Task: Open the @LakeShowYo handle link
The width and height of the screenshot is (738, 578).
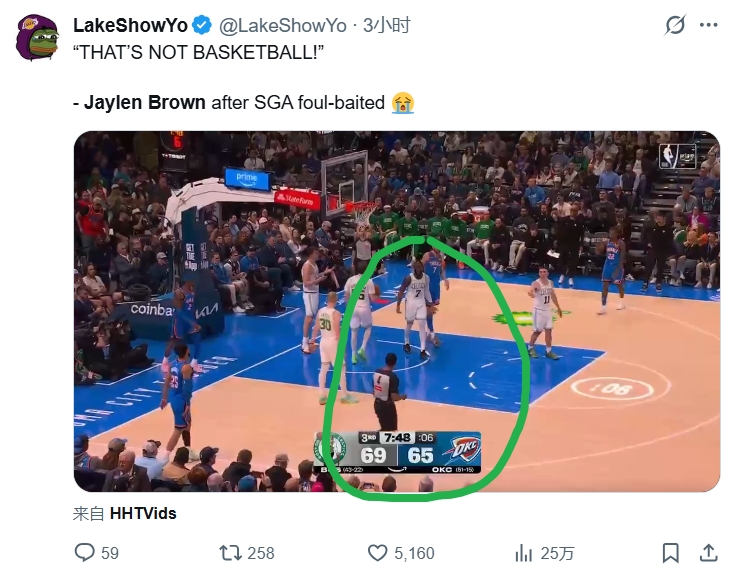Action: coord(283,25)
